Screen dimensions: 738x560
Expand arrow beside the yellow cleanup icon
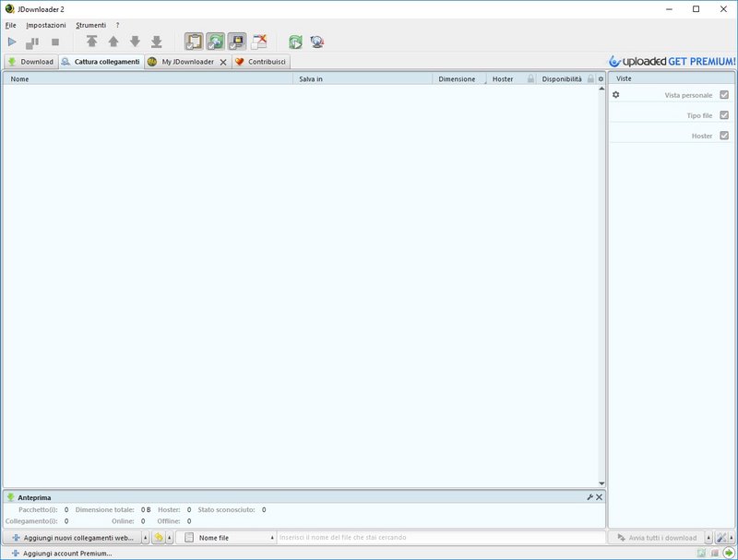pos(170,538)
